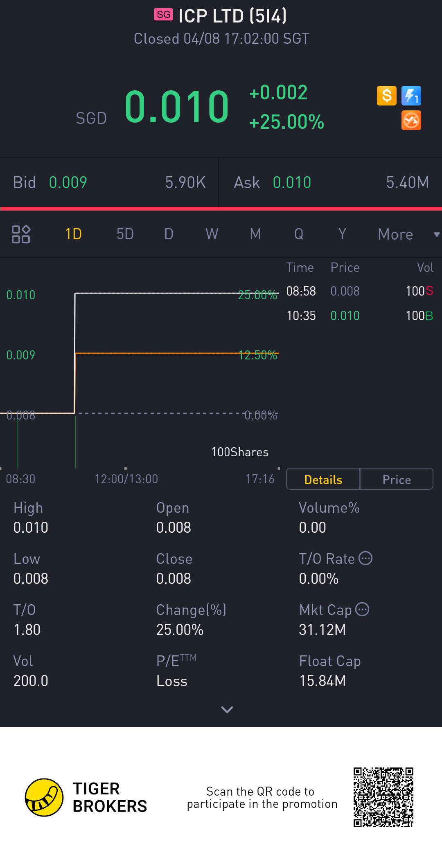Select the W weekly chart tab
This screenshot has height=868, width=442.
pos(212,234)
